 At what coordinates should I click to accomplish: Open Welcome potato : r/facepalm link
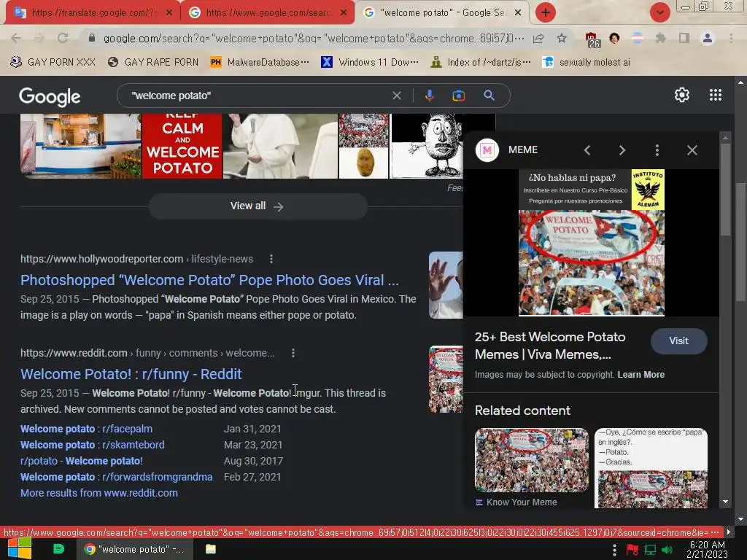tap(86, 429)
